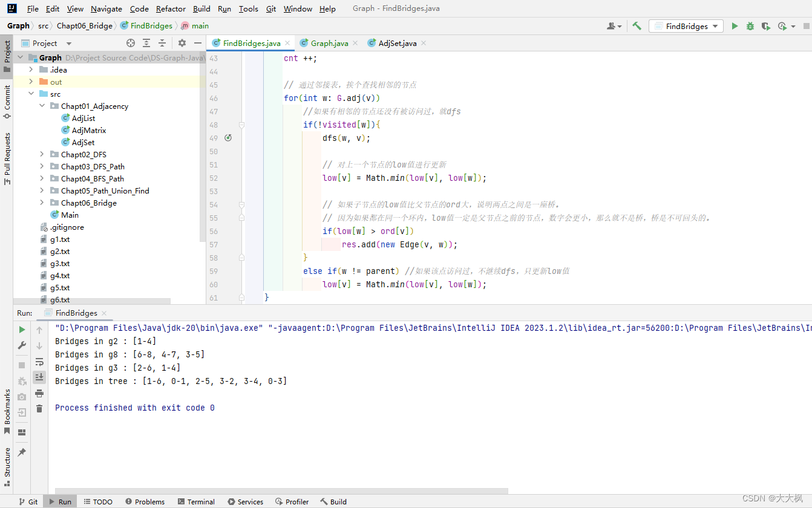Open run configuration with the wrench icon
812x508 pixels.
(22, 345)
